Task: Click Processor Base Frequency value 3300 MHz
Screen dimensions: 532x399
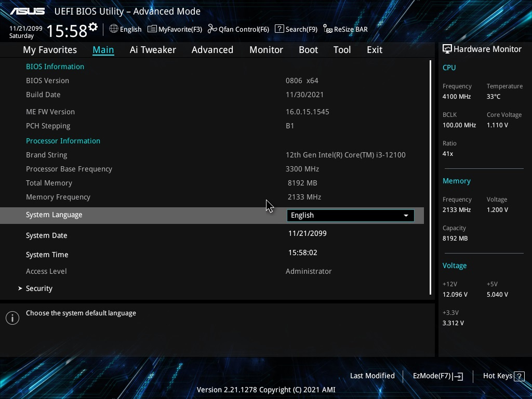Action: tap(302, 169)
